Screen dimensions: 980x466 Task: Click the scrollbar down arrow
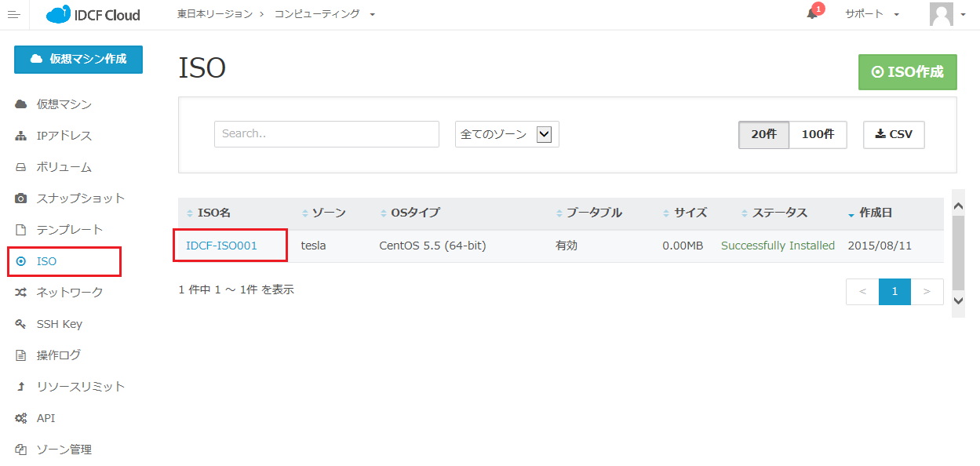tap(958, 300)
